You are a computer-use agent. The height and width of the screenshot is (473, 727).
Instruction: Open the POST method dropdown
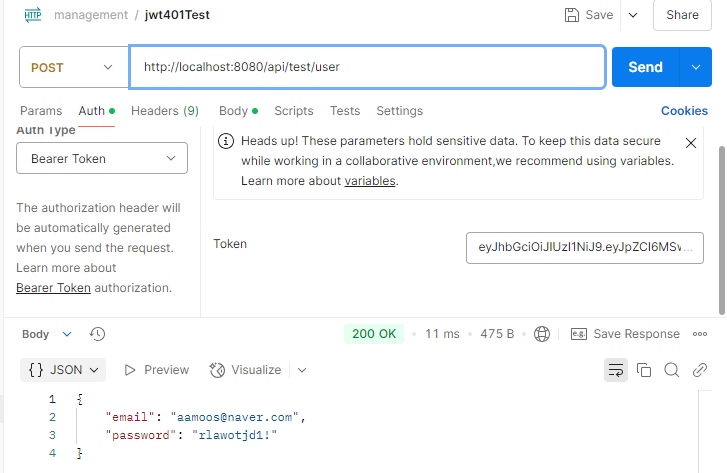[74, 68]
